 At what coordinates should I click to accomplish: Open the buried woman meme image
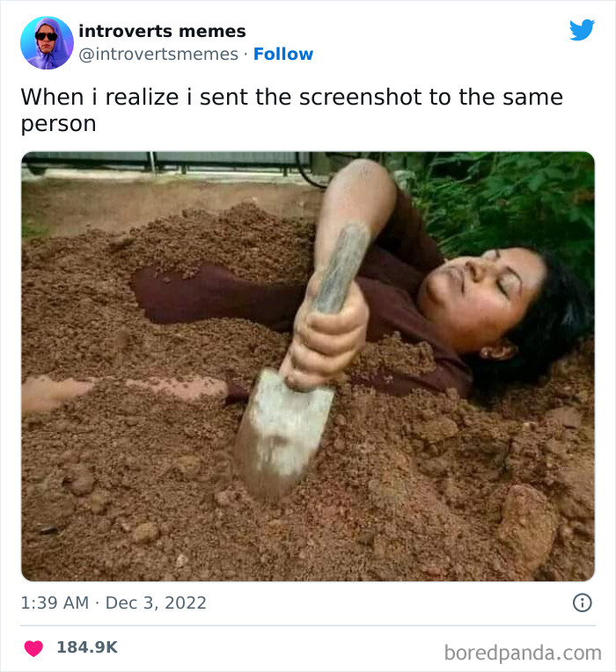[x=308, y=367]
